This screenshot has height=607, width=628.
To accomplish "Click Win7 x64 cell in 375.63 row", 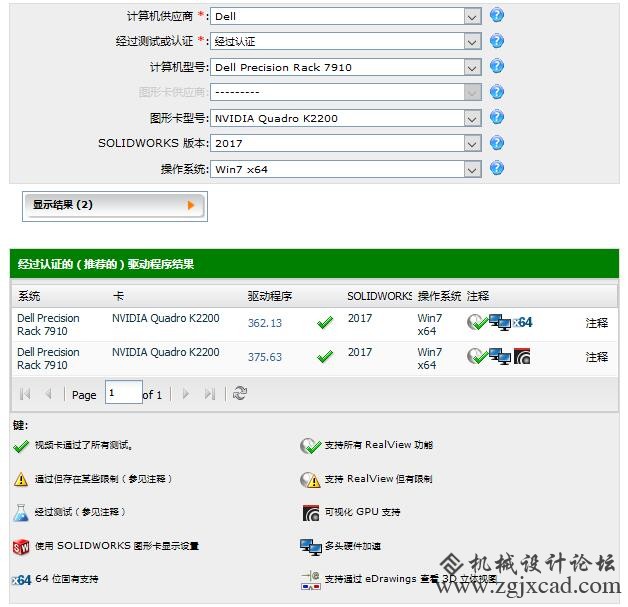I will click(x=429, y=358).
